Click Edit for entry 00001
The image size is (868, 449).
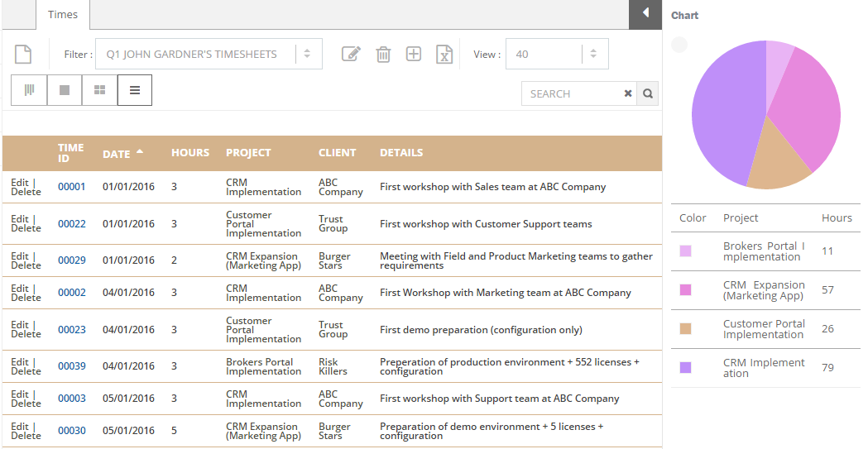[x=19, y=183]
